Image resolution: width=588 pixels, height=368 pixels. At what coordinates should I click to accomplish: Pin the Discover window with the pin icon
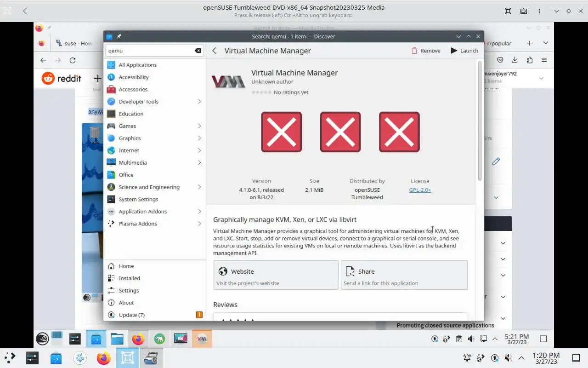coord(119,36)
